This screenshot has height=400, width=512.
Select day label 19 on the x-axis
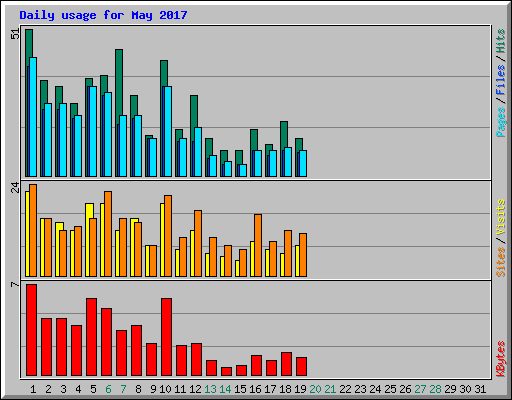[x=300, y=389]
